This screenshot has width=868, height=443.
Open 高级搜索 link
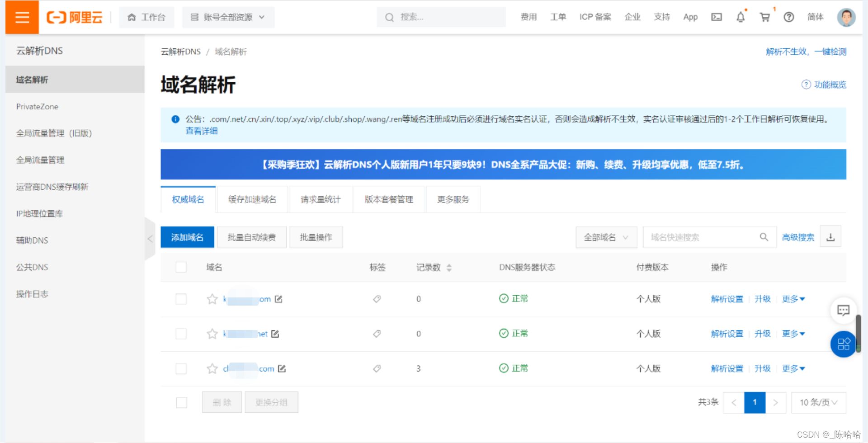tap(798, 237)
